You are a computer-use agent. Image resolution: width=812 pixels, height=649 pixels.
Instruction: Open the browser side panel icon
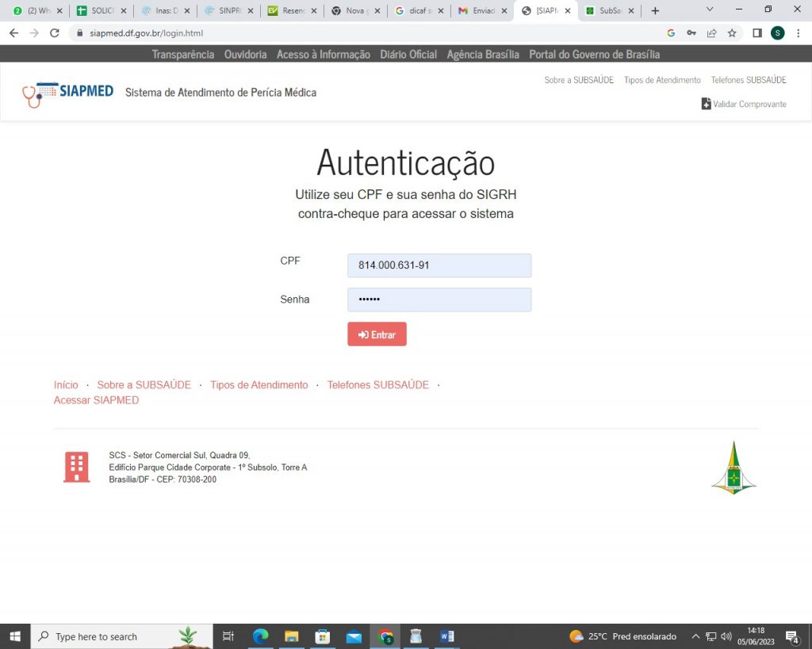[x=756, y=33]
